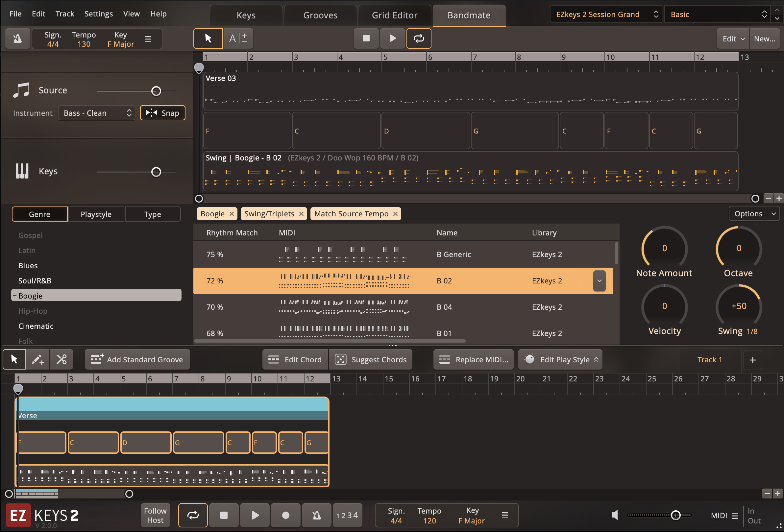
Task: Toggle Follow Host mode
Action: [x=155, y=516]
